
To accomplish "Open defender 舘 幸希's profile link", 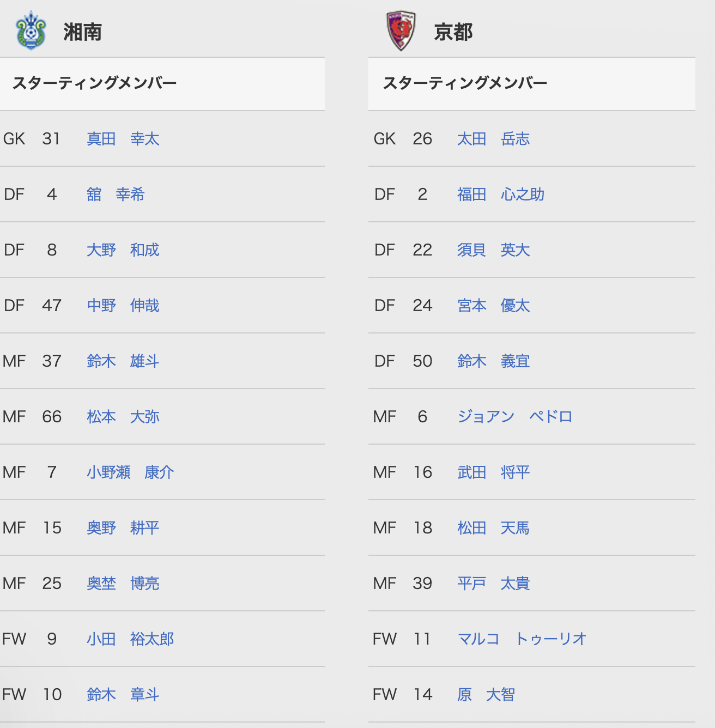I will [x=115, y=195].
